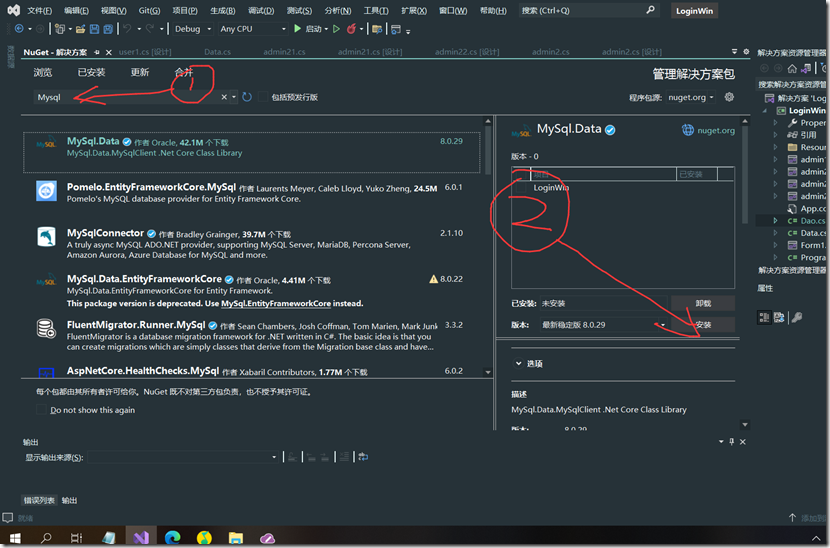This screenshot has height=548, width=830.
Task: Click the save file disk icon
Action: tap(94, 29)
